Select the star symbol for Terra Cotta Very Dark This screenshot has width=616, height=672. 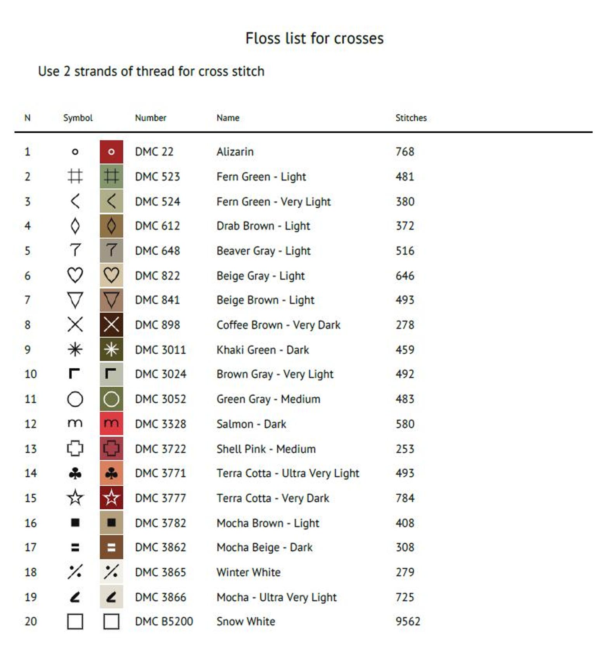coord(75,498)
